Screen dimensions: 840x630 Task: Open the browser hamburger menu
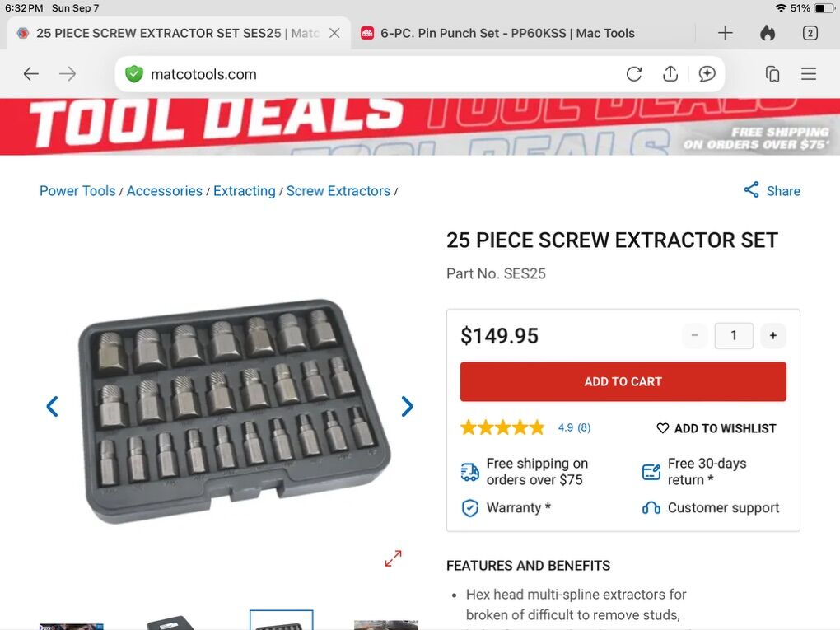(809, 74)
